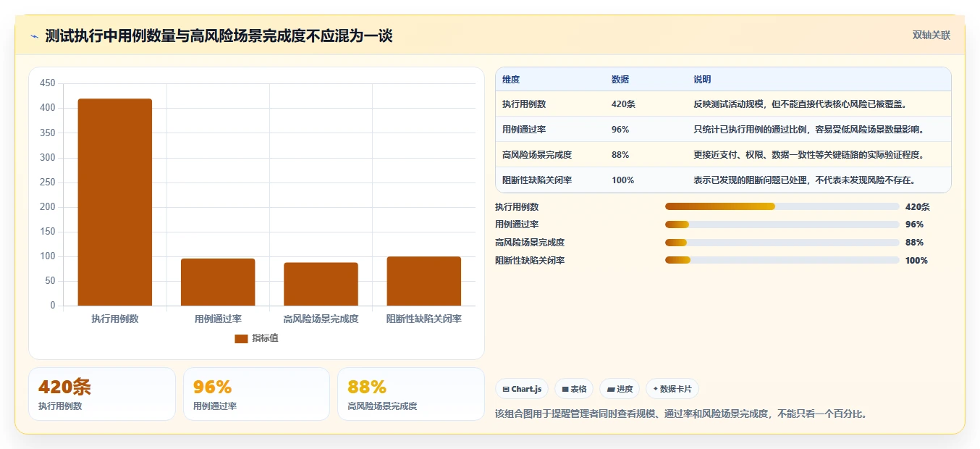Image resolution: width=980 pixels, height=449 pixels.
Task: Click the 用例通过率 table row label
Action: pos(524,130)
